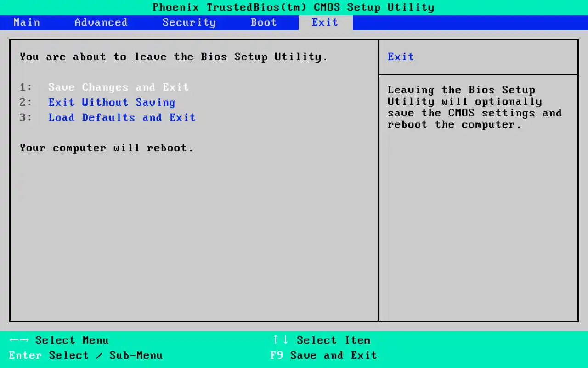Click number '3:' beside Load Defaults
Screen dimensions: 588x368
[26, 117]
